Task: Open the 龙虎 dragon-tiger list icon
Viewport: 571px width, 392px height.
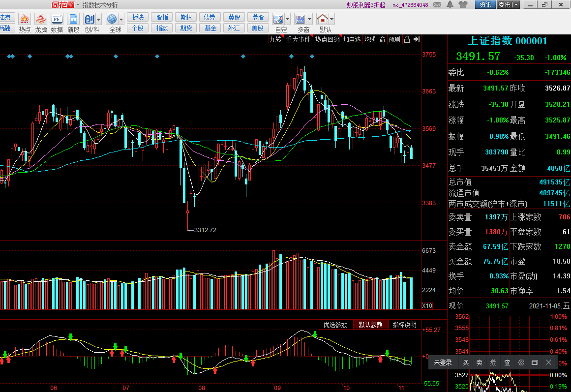Action: [41, 23]
